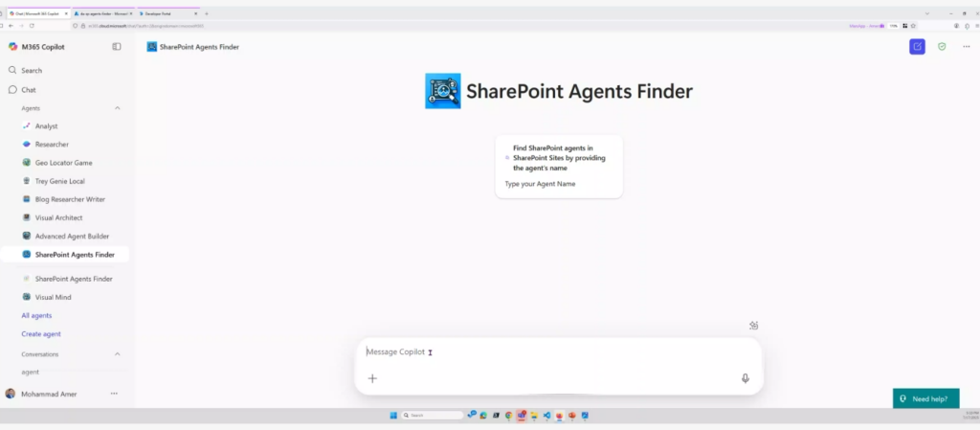
Task: Open Google Chrome from the taskbar
Action: pyautogui.click(x=508, y=415)
